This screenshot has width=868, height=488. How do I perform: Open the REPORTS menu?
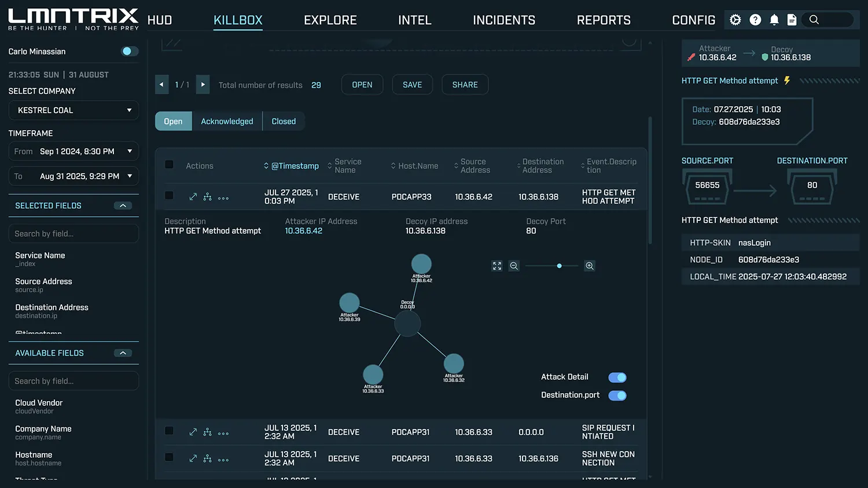[604, 20]
